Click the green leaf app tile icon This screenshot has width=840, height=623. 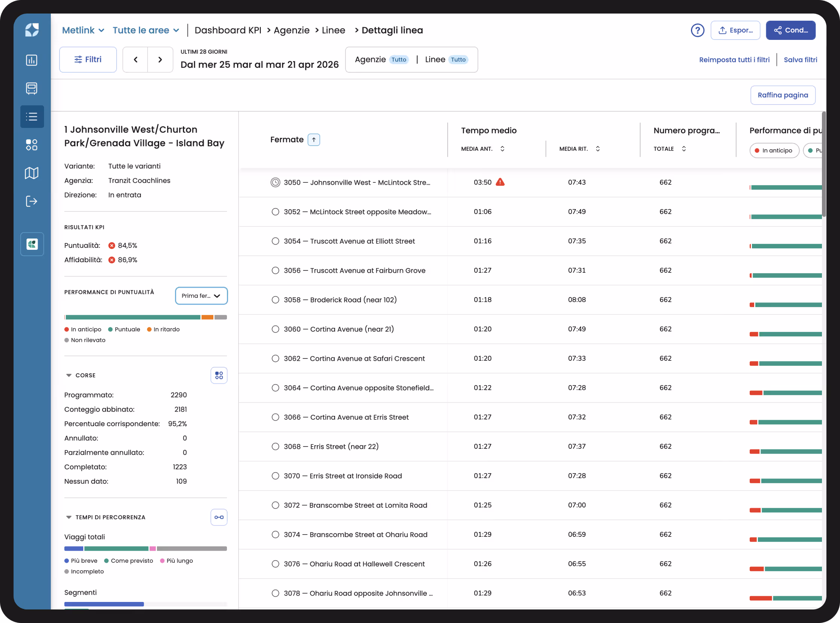pos(32,244)
